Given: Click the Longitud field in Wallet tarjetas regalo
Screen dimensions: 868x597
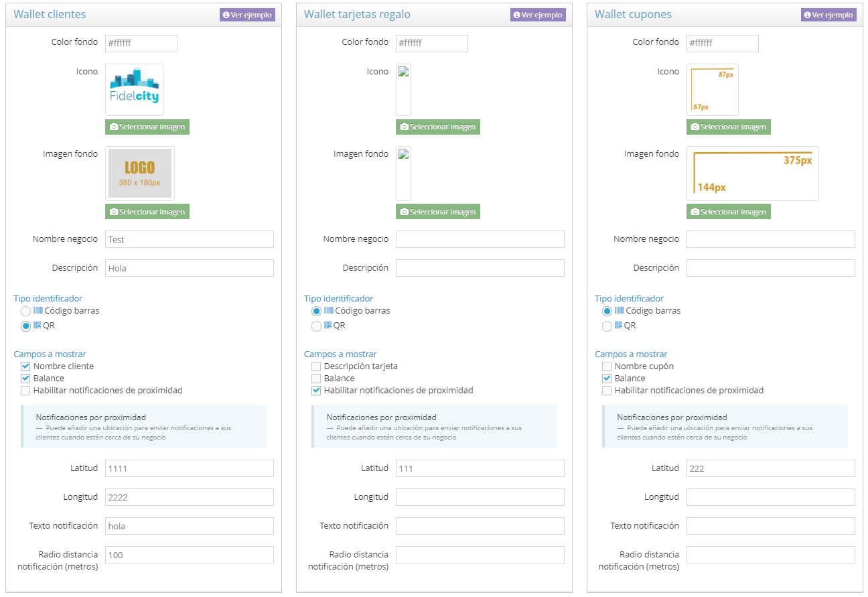Looking at the screenshot, I should (480, 497).
